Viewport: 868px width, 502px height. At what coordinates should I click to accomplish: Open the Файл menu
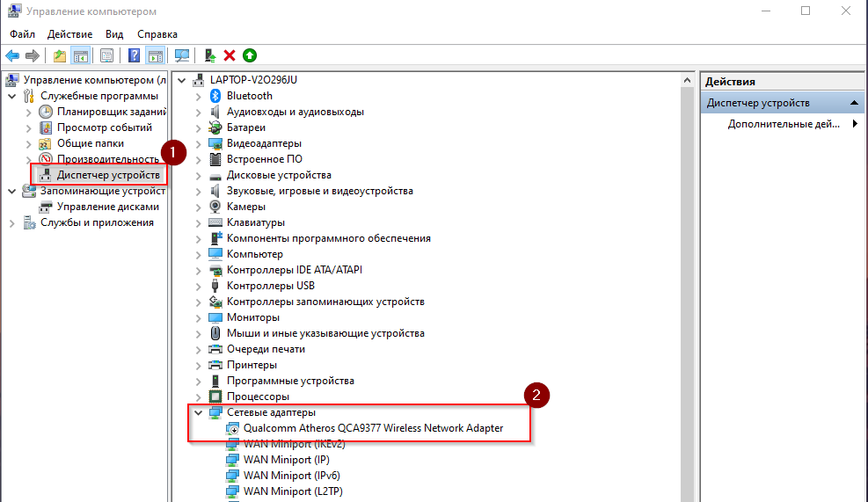[22, 34]
